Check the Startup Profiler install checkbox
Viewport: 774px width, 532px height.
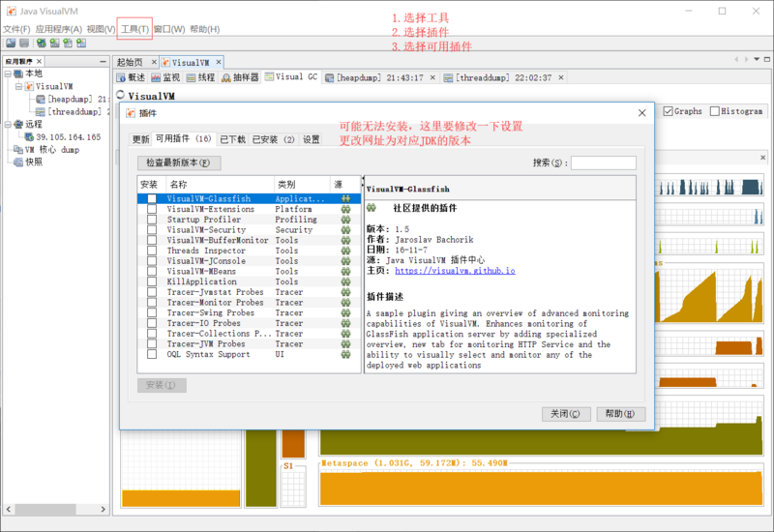click(152, 220)
